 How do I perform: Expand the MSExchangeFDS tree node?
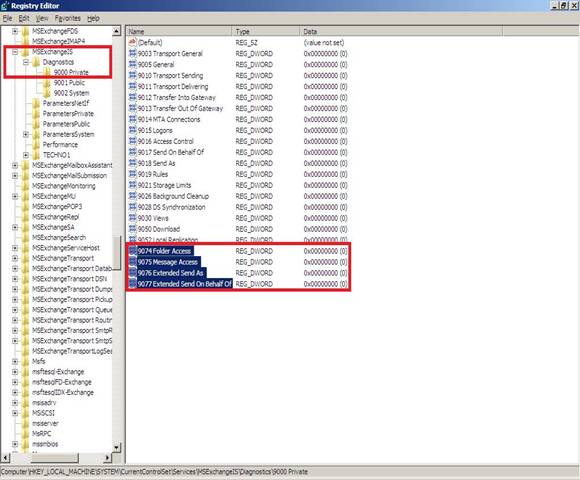[x=15, y=31]
